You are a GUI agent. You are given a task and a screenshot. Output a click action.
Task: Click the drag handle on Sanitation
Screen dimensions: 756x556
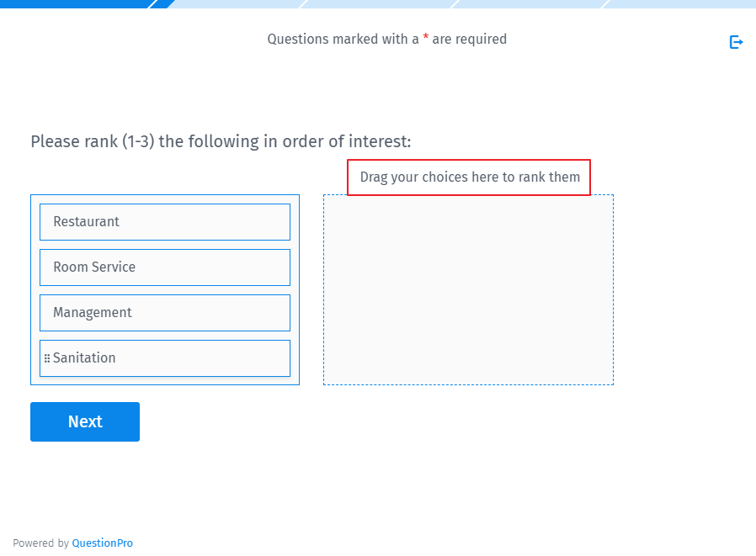[48, 357]
